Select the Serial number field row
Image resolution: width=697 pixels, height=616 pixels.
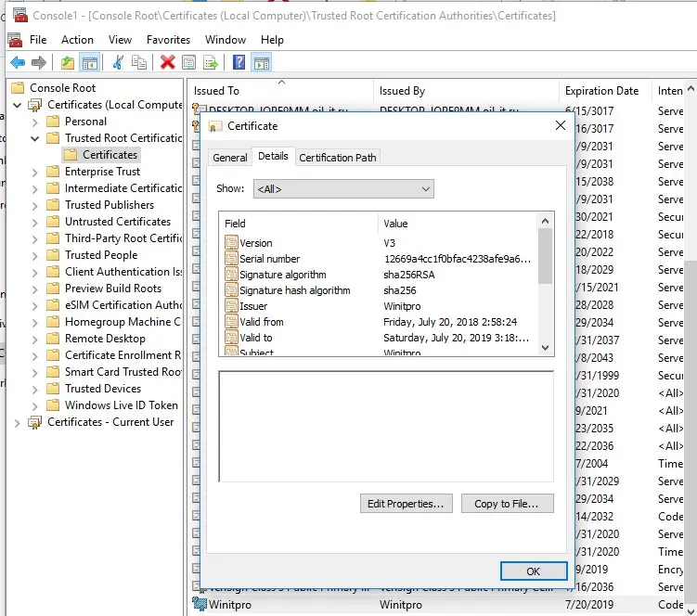(x=269, y=259)
